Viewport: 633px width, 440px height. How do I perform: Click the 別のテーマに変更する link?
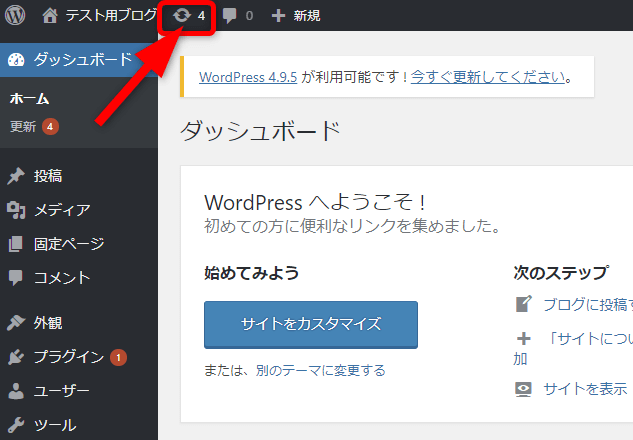click(x=320, y=370)
